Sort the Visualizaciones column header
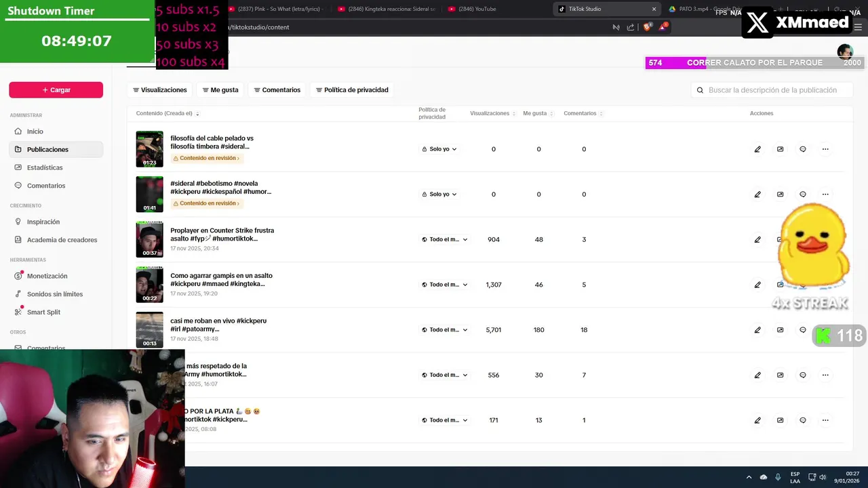868x488 pixels. pyautogui.click(x=493, y=113)
